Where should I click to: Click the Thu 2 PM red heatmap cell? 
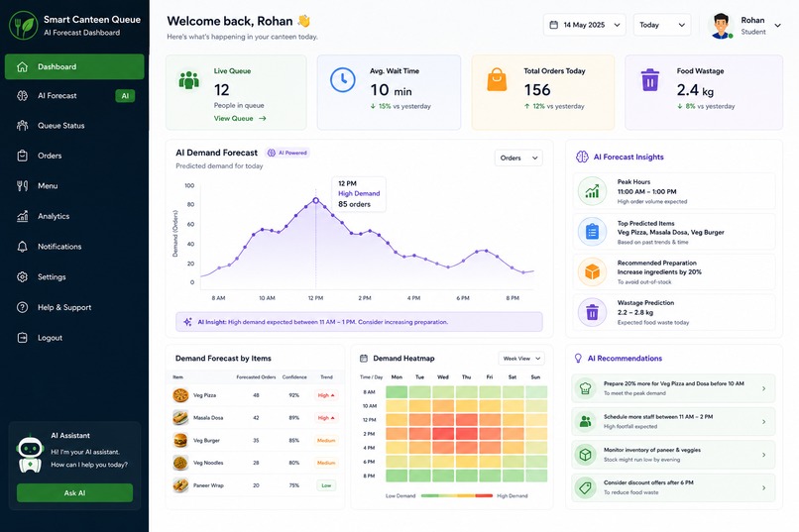(x=466, y=434)
